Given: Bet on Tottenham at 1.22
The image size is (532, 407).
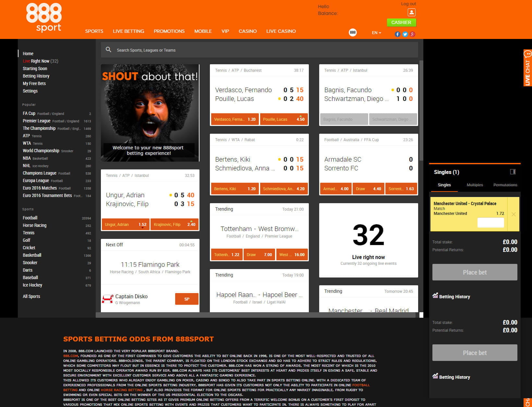Looking at the screenshot, I should coord(226,254).
